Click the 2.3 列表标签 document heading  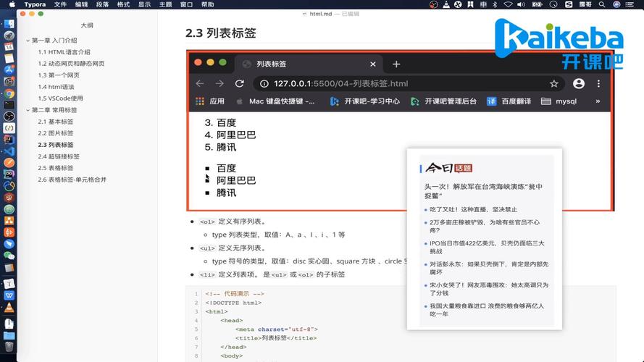click(221, 33)
